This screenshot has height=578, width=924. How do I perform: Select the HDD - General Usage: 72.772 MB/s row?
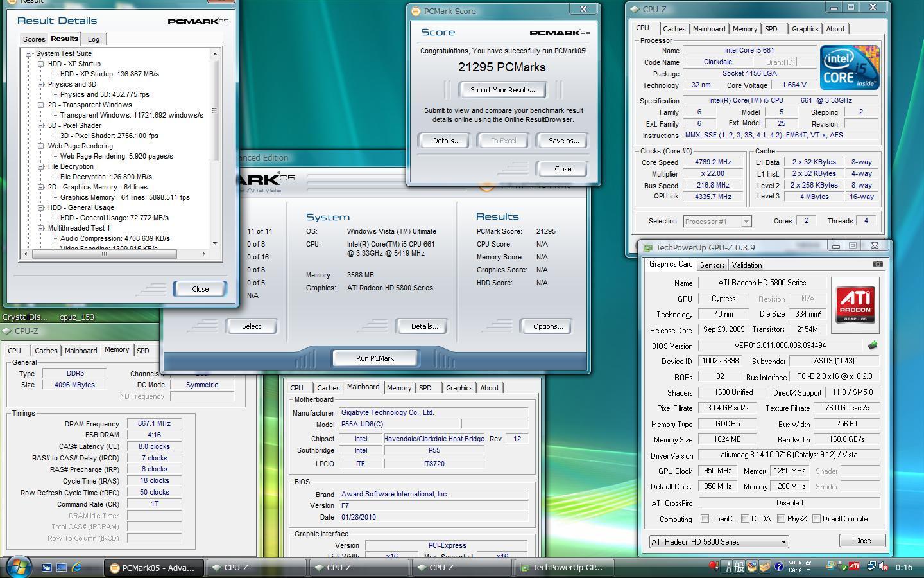tap(114, 218)
